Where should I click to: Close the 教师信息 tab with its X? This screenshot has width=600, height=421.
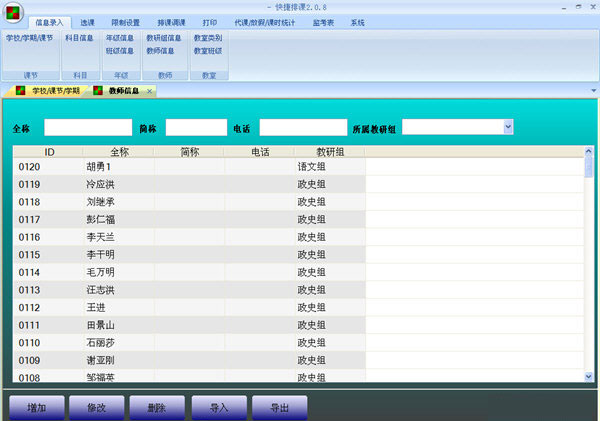(149, 91)
